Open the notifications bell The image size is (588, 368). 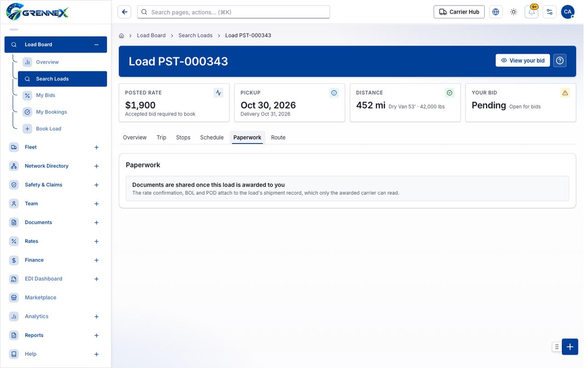(531, 12)
